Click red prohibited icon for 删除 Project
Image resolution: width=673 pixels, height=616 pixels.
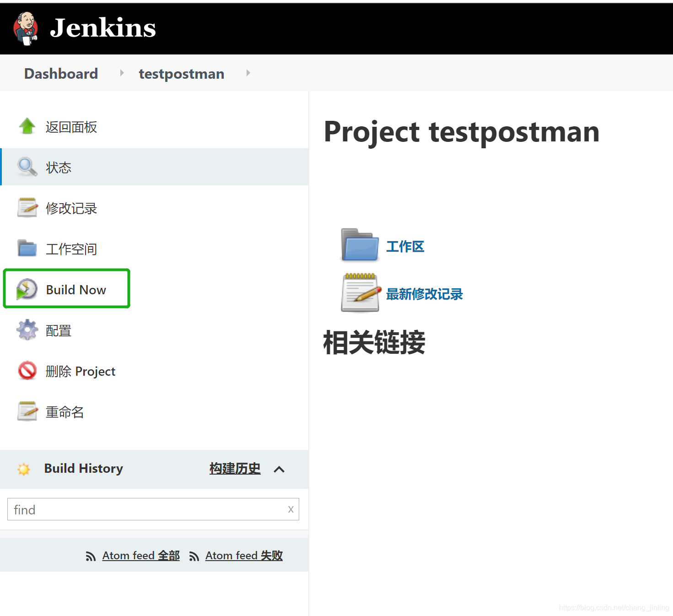pyautogui.click(x=27, y=371)
